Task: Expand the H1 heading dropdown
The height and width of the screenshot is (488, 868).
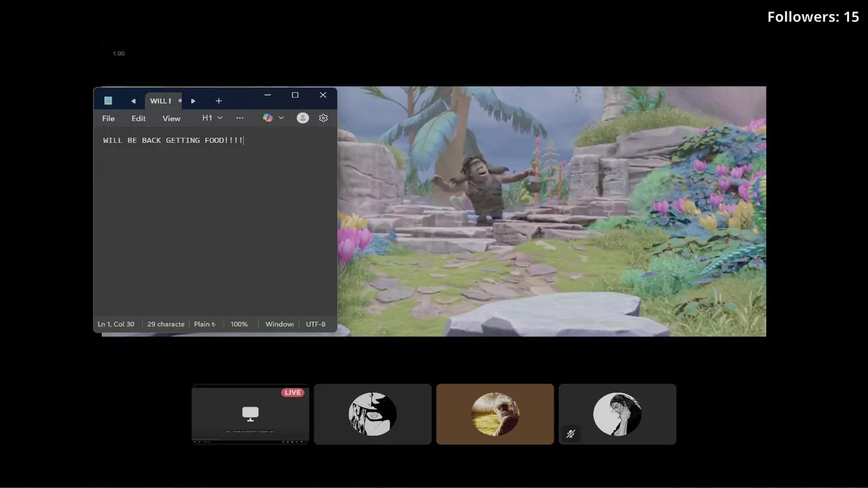Action: coord(212,118)
